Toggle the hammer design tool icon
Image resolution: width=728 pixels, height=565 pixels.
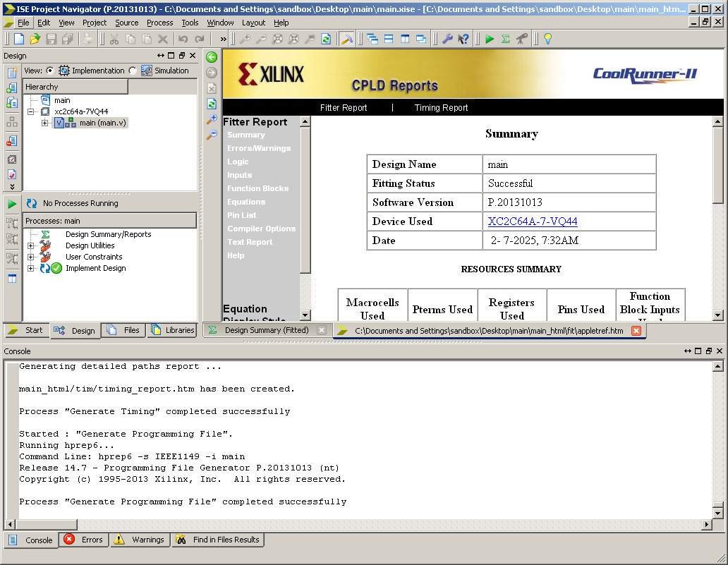pyautogui.click(x=346, y=39)
